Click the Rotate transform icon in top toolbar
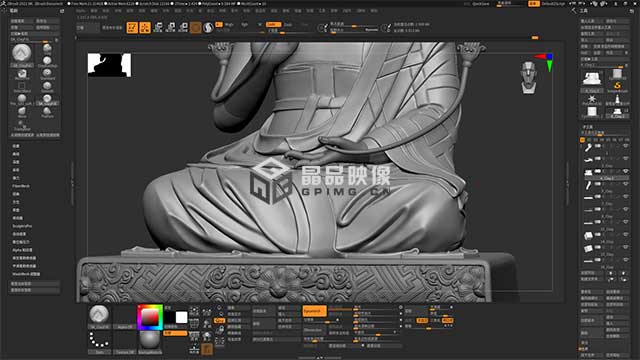This screenshot has width=640, height=360. point(183,27)
